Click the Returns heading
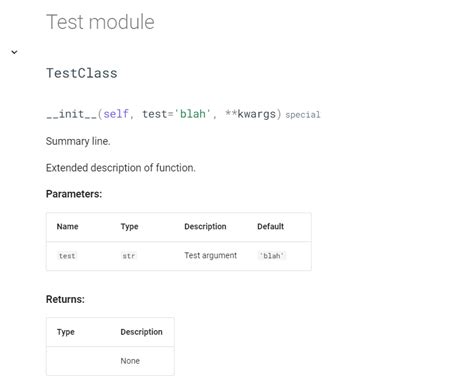474x388 pixels. 65,299
